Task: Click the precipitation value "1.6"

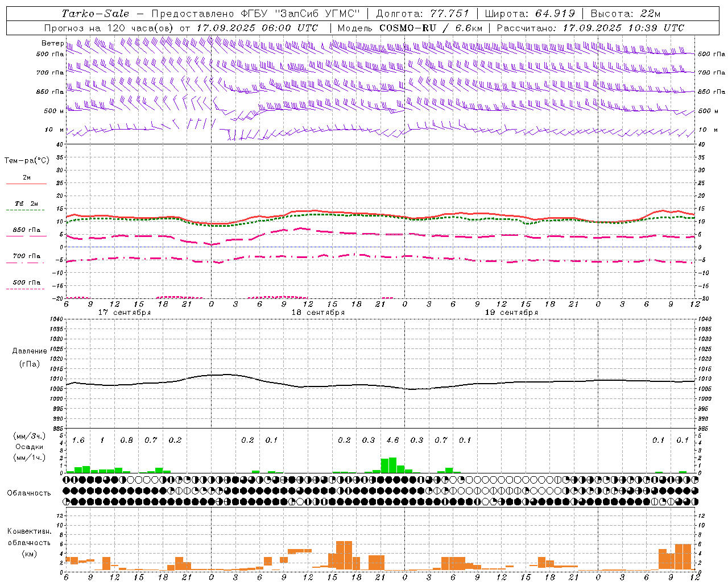Action: click(x=78, y=440)
